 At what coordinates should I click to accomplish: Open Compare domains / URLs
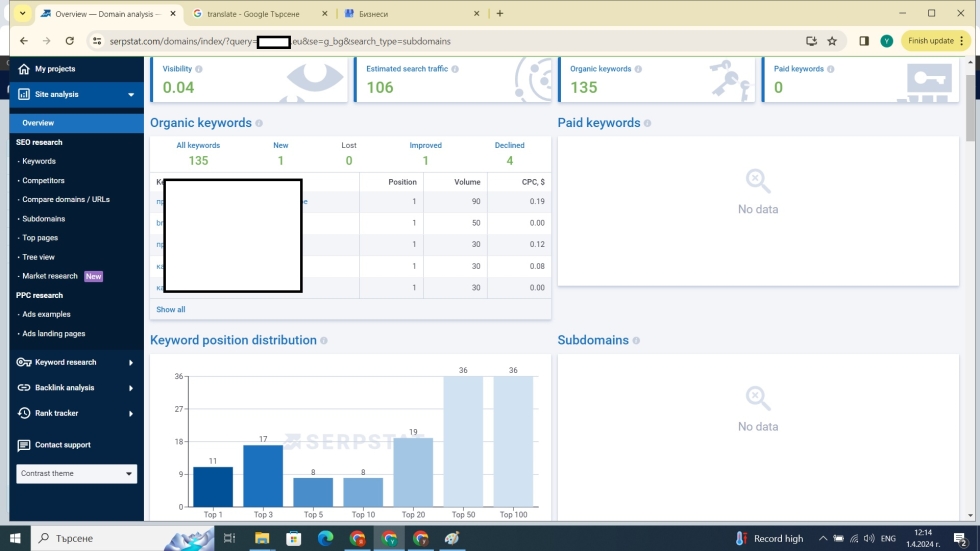point(66,199)
